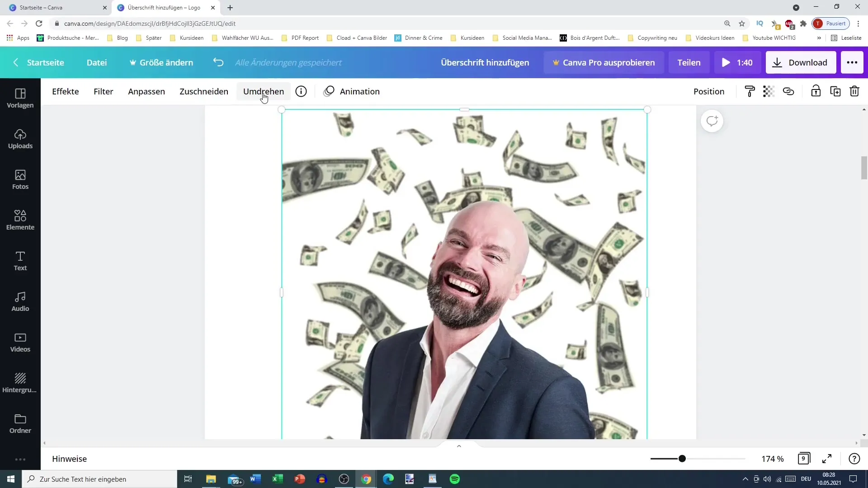Click the Effekte tool in toolbar

click(66, 91)
